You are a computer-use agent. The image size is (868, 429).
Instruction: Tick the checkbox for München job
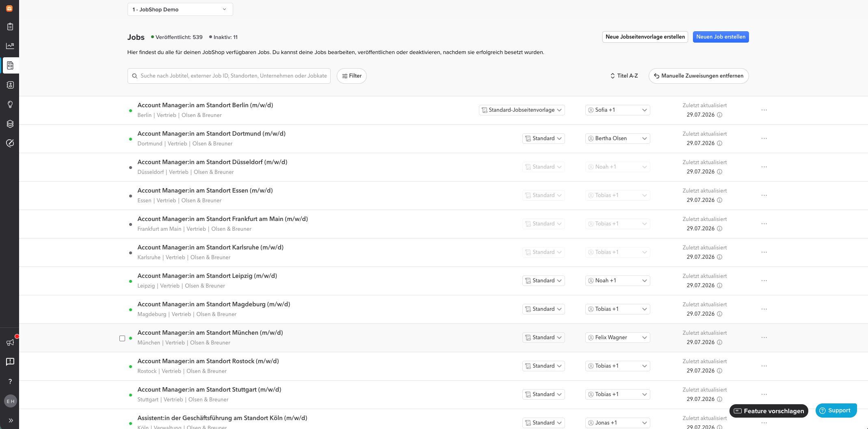(x=122, y=338)
